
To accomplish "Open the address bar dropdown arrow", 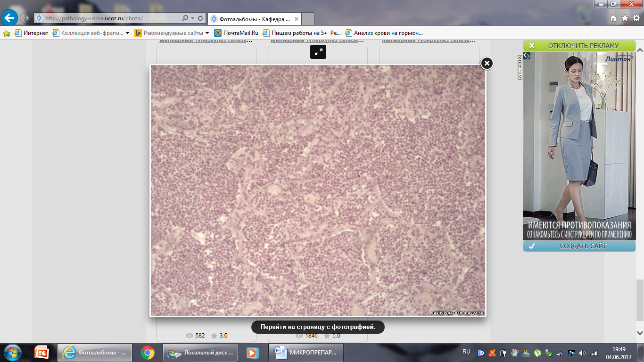I will coord(192,18).
